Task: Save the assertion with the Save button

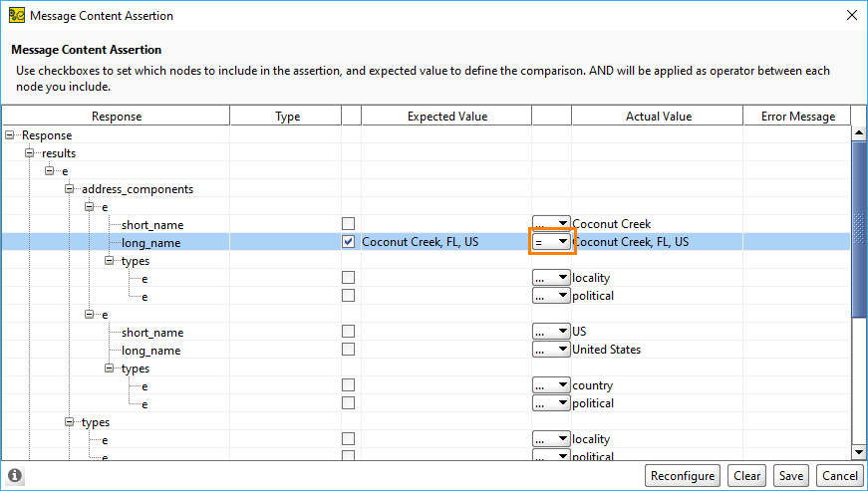Action: point(791,476)
